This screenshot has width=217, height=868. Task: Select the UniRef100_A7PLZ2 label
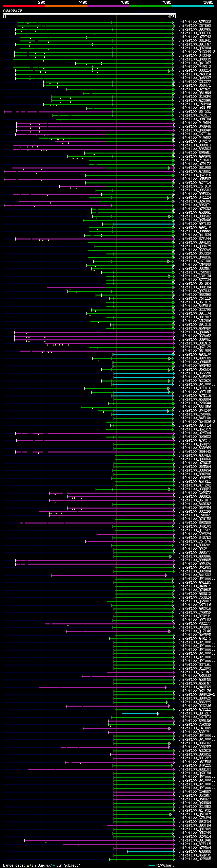tap(195, 164)
